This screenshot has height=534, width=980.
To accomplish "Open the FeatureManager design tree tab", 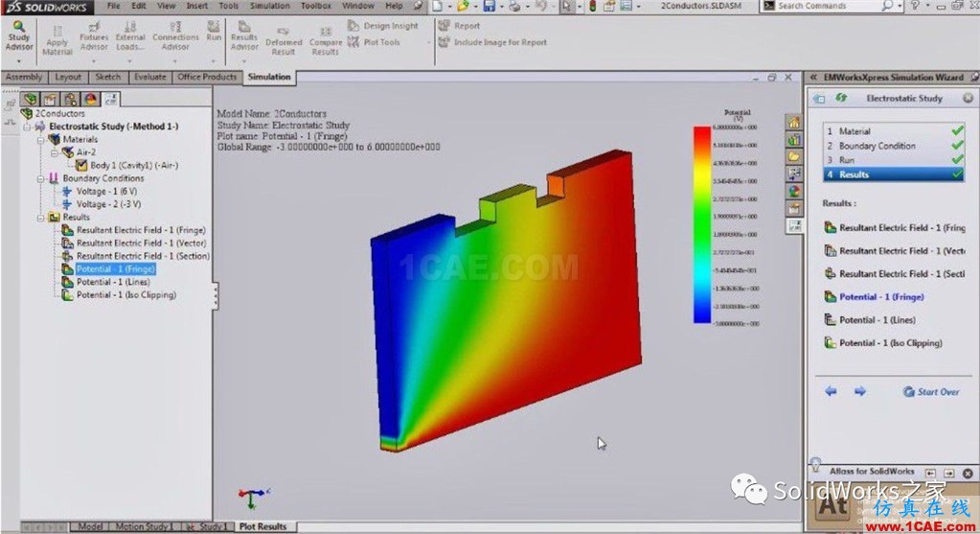I will tap(30, 99).
